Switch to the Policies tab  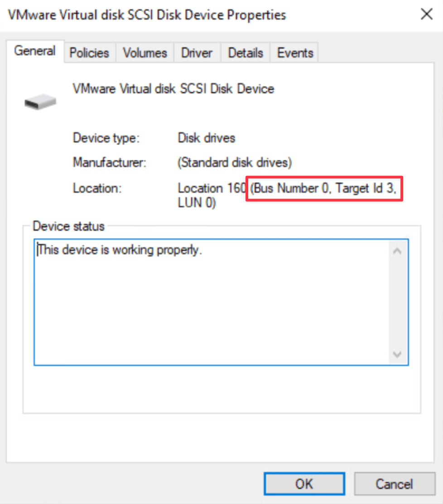coord(89,53)
